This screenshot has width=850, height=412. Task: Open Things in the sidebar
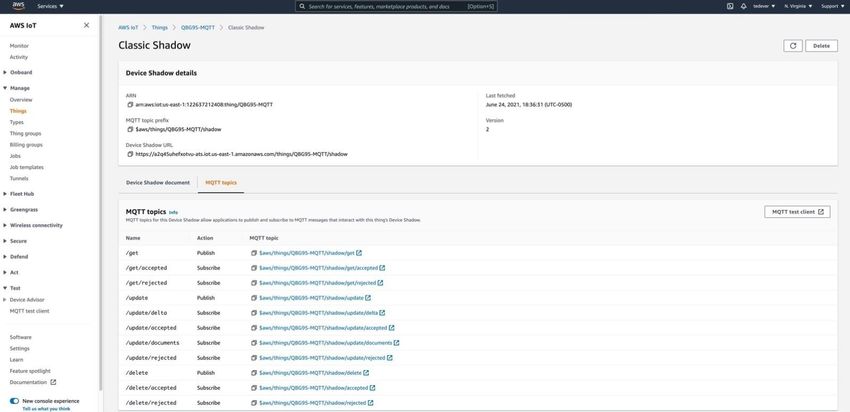18,111
